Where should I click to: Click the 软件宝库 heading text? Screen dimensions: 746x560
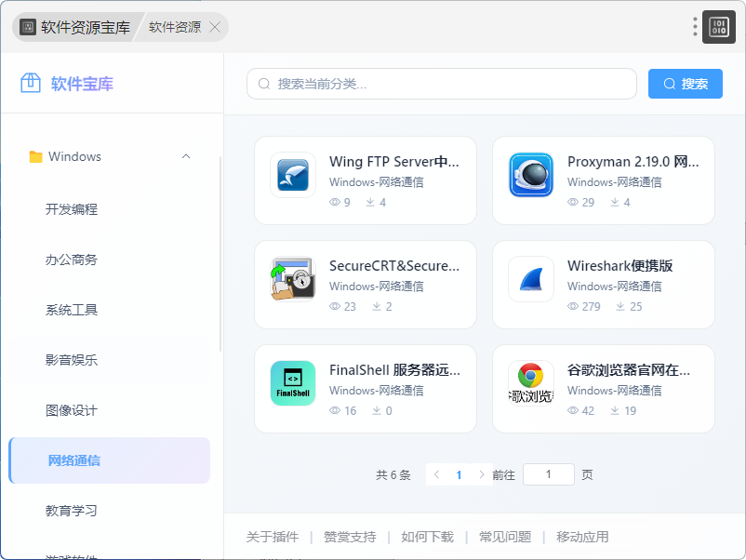(82, 84)
